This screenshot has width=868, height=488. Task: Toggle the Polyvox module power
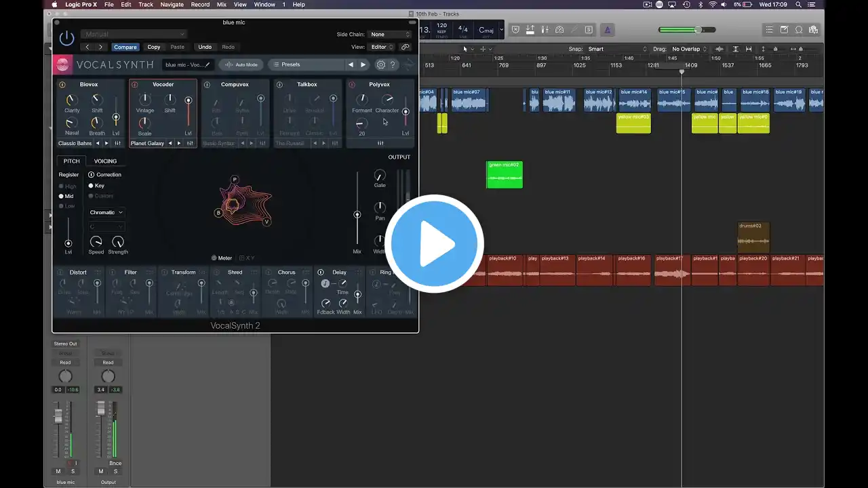(351, 85)
